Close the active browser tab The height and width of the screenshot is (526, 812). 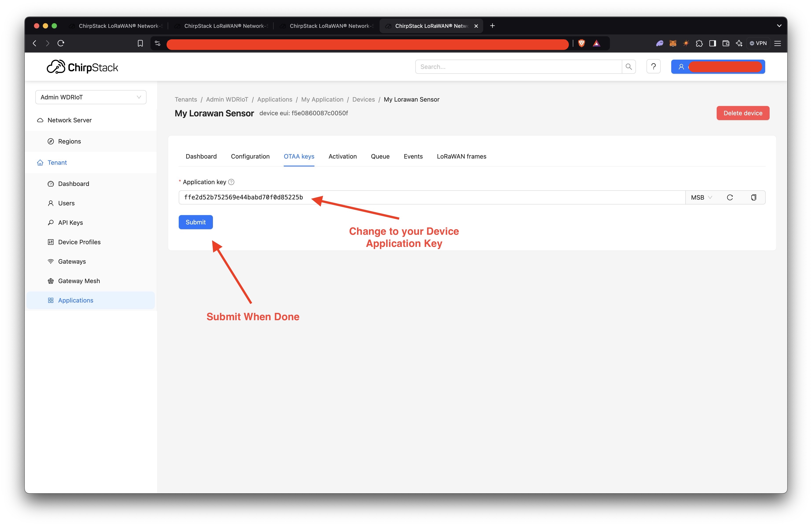coord(476,26)
